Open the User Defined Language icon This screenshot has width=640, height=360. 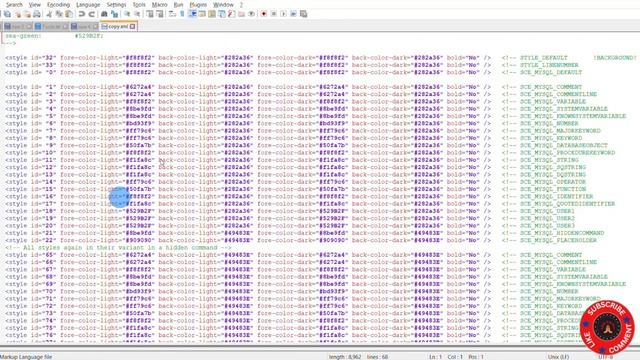point(202,14)
